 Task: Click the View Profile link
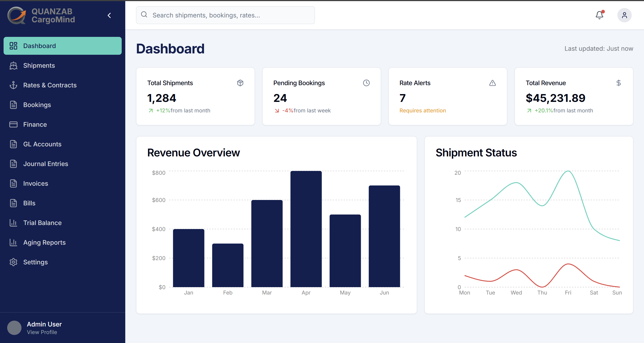42,332
